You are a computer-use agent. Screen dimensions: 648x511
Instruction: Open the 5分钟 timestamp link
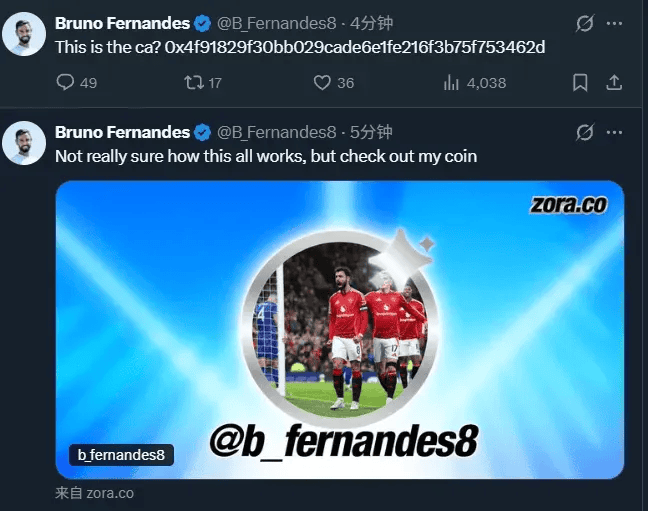pyautogui.click(x=371, y=132)
